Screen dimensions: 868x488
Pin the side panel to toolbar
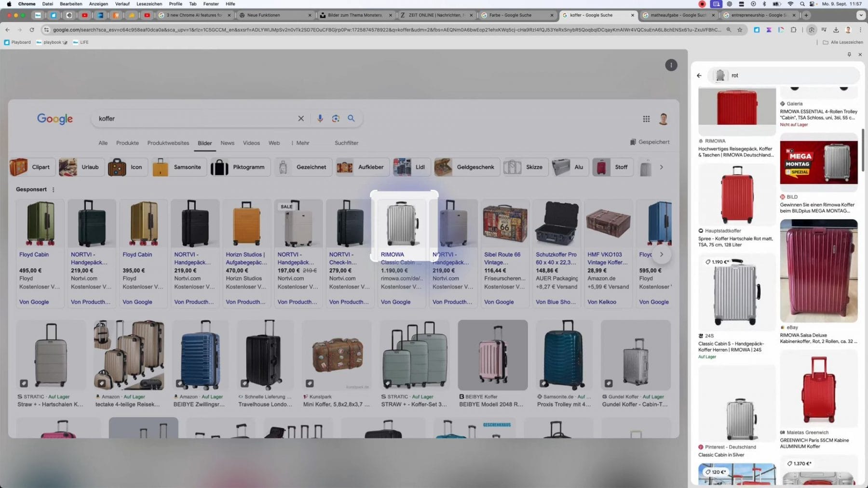[x=849, y=55]
